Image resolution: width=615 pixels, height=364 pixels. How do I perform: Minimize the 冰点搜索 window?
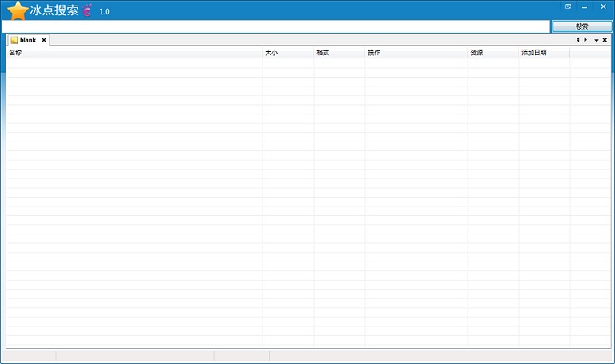coord(585,6)
